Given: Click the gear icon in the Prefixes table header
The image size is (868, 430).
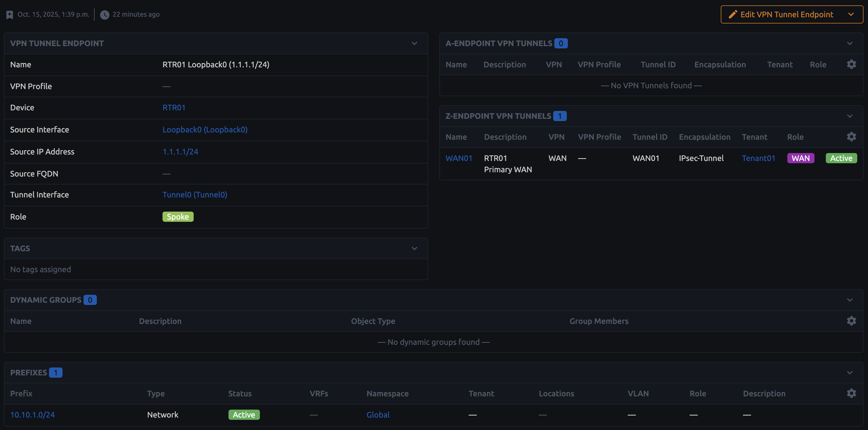Looking at the screenshot, I should 852,393.
